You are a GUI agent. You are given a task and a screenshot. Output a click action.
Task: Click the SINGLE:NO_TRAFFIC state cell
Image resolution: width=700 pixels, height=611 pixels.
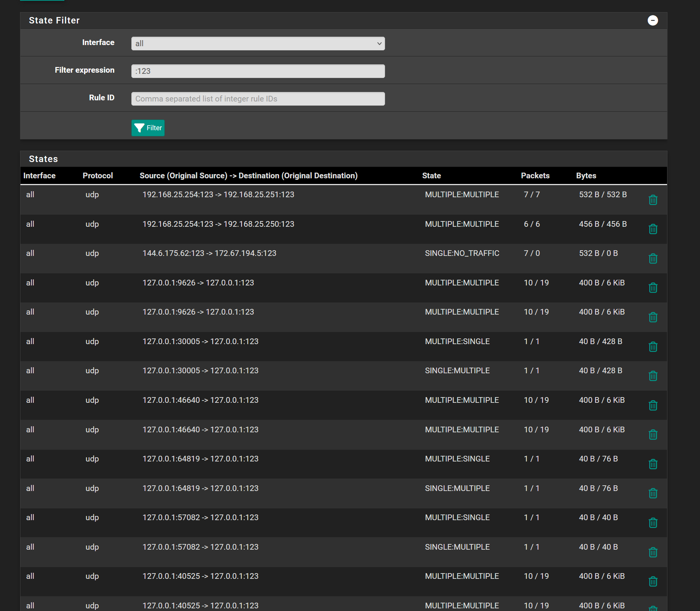pos(462,253)
